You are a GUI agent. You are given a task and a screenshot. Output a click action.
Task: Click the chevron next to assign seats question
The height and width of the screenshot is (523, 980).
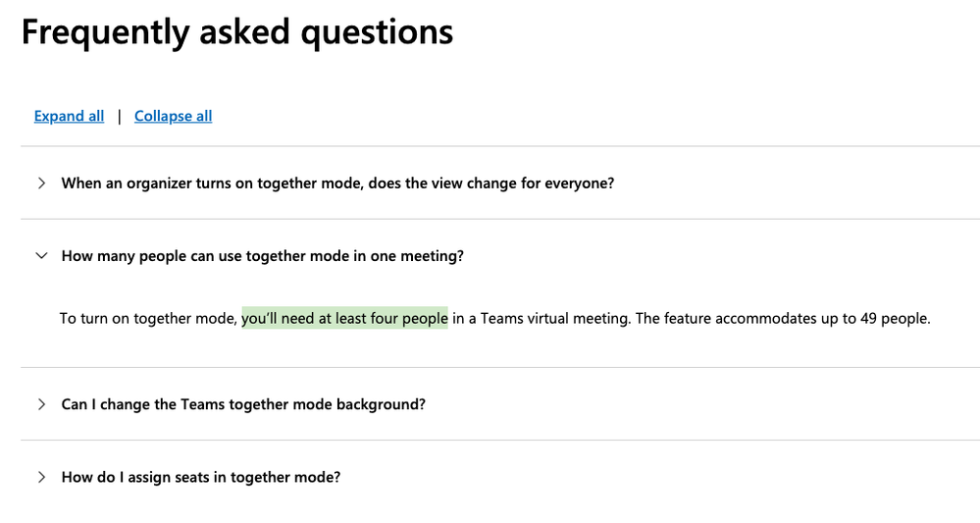coord(41,478)
